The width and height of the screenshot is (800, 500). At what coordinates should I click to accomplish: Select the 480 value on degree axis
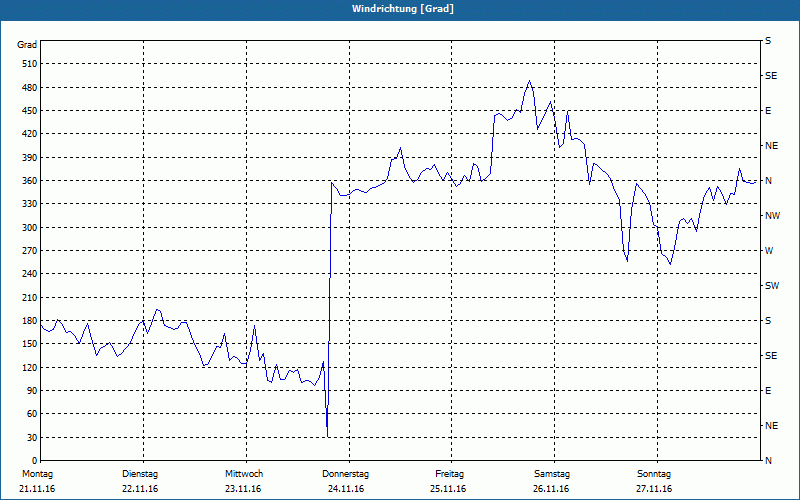[30, 88]
